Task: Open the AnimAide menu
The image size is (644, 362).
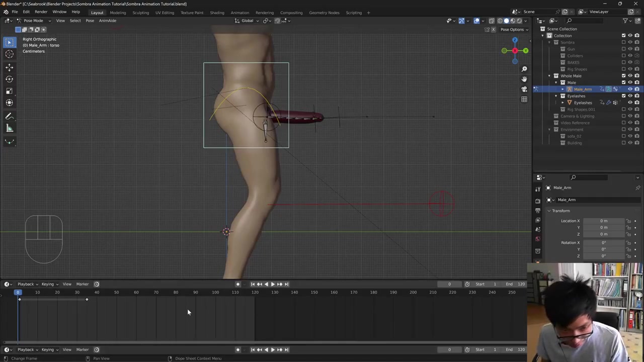Action: [x=107, y=21]
